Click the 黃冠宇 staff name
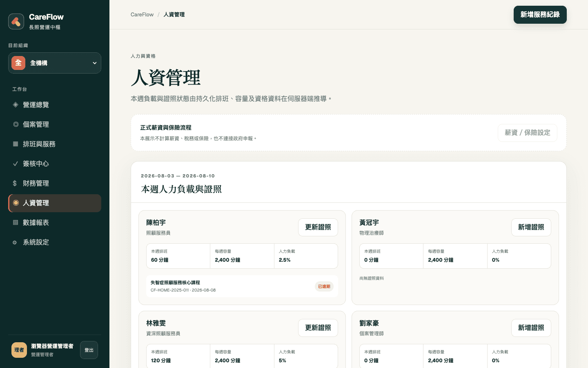Screen dimensions: 588x368 [369, 222]
